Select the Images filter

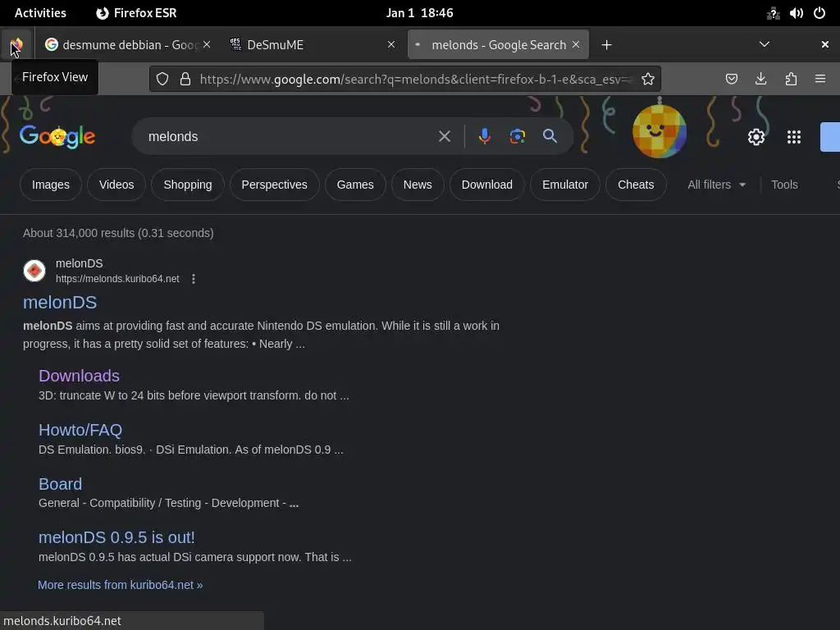click(x=50, y=185)
